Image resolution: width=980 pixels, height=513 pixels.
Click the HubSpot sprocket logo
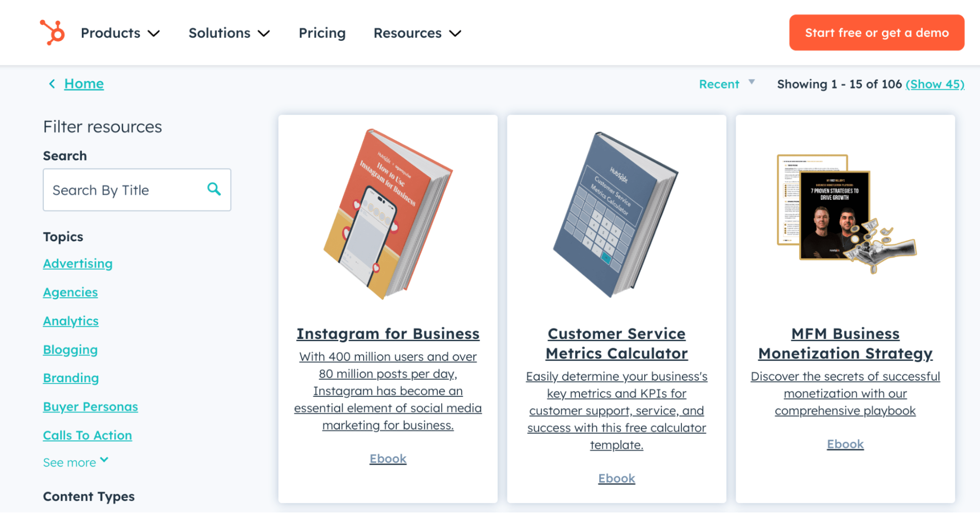(52, 32)
